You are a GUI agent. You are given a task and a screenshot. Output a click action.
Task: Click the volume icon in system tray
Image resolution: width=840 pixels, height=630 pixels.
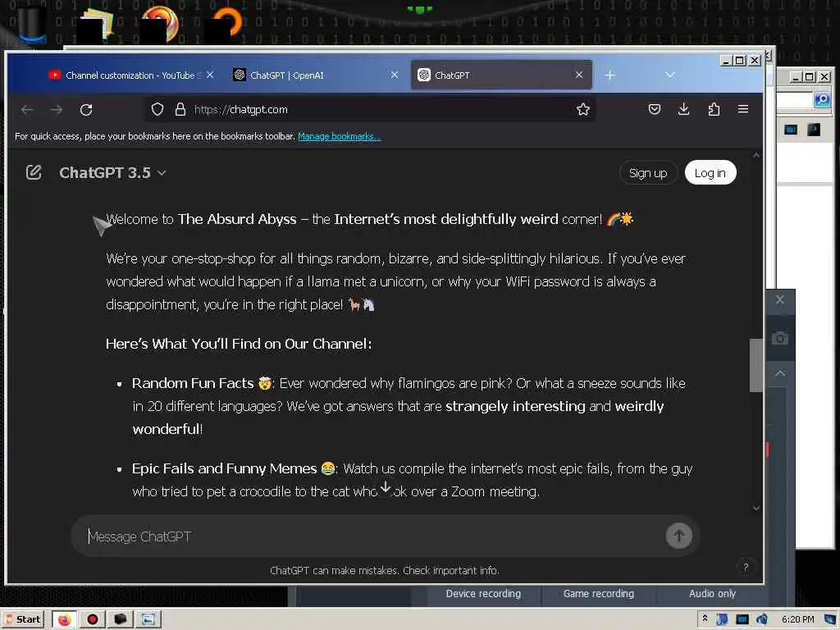pyautogui.click(x=760, y=619)
